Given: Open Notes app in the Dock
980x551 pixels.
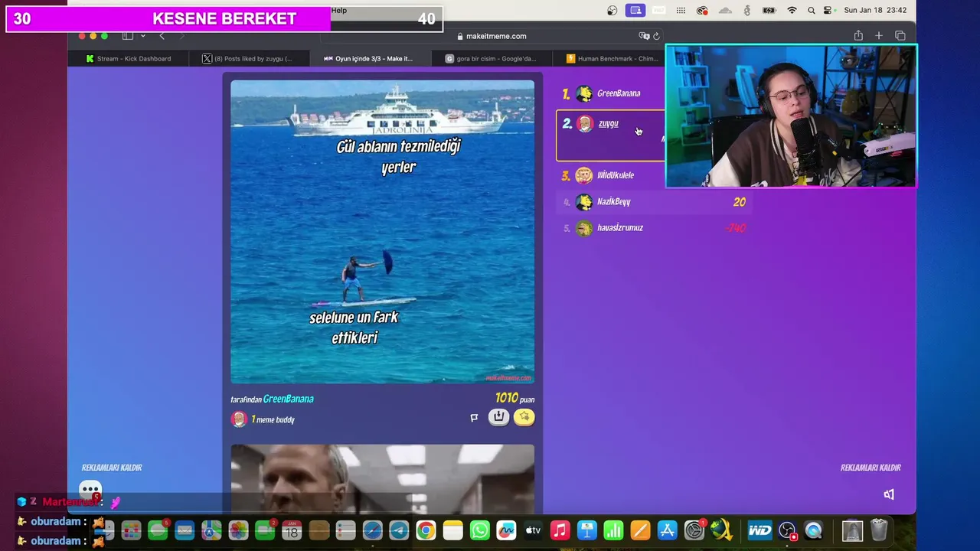Looking at the screenshot, I should tap(453, 530).
